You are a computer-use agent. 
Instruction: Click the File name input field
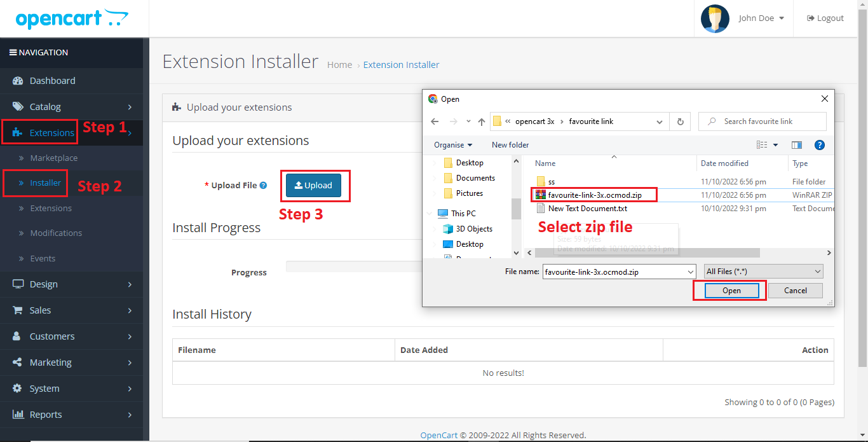point(614,272)
